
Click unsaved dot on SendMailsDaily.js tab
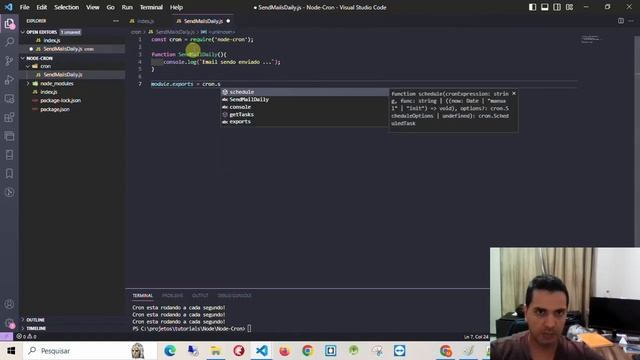(x=228, y=21)
